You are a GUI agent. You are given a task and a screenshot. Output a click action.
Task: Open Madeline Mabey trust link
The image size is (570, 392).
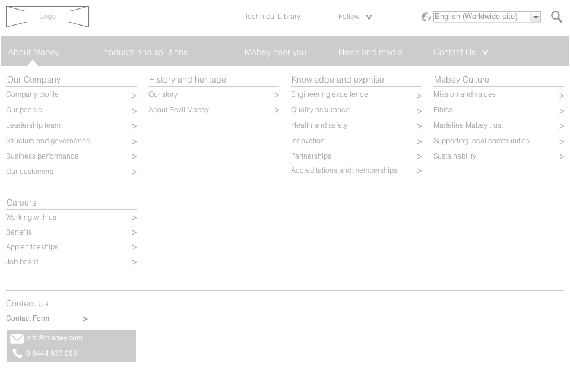point(468,125)
